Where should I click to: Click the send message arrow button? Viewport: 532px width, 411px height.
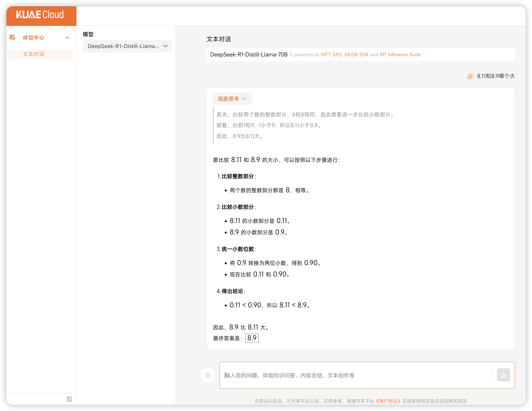click(x=503, y=375)
